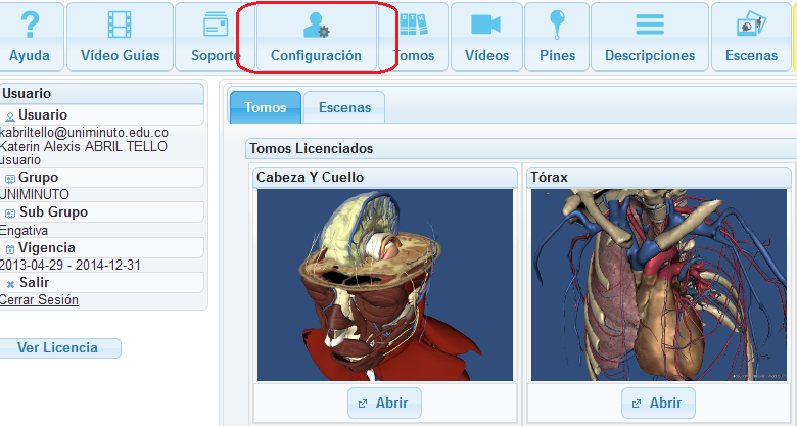Open the Tórax volume with Abrir

coord(658,403)
